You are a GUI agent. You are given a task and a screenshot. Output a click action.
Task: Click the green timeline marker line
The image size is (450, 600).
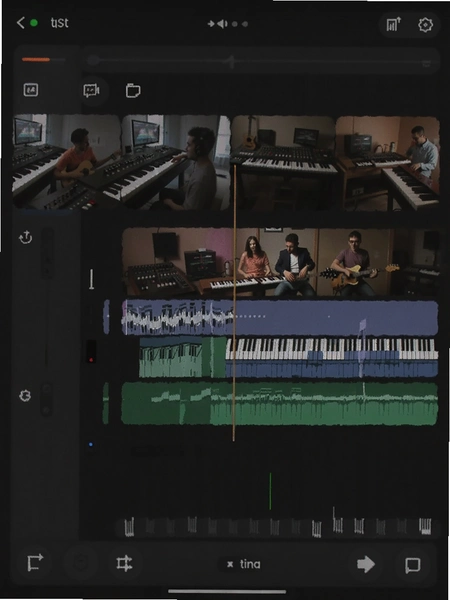click(x=270, y=491)
